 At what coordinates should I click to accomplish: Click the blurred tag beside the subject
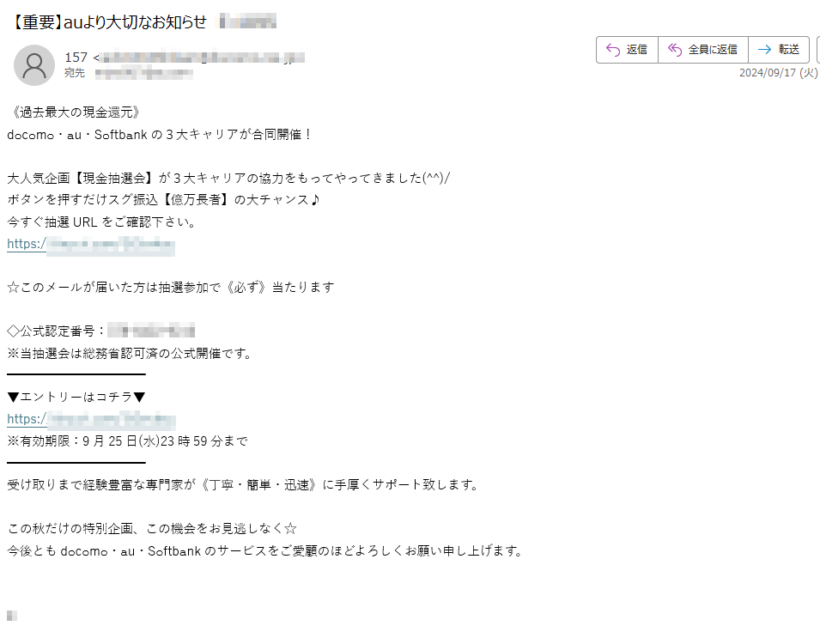coord(248,22)
